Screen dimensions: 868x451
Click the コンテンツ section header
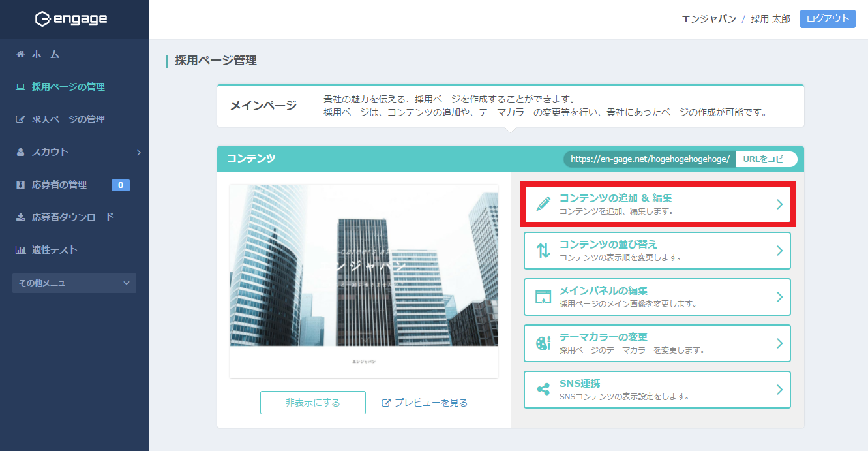251,159
